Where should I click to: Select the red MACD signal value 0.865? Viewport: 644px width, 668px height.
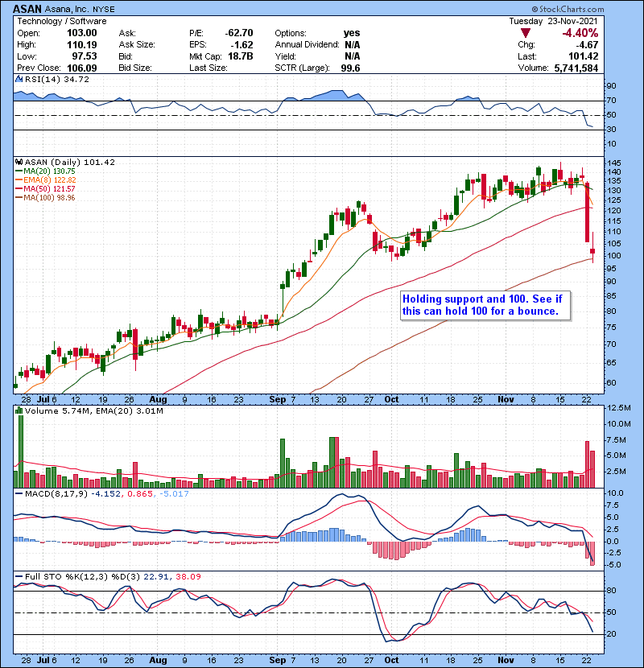(140, 493)
